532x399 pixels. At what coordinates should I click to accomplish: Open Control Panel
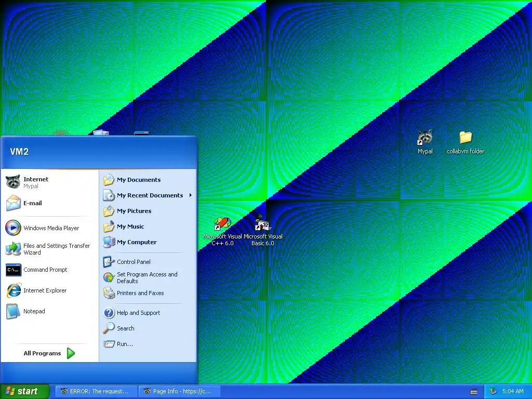[148, 262]
